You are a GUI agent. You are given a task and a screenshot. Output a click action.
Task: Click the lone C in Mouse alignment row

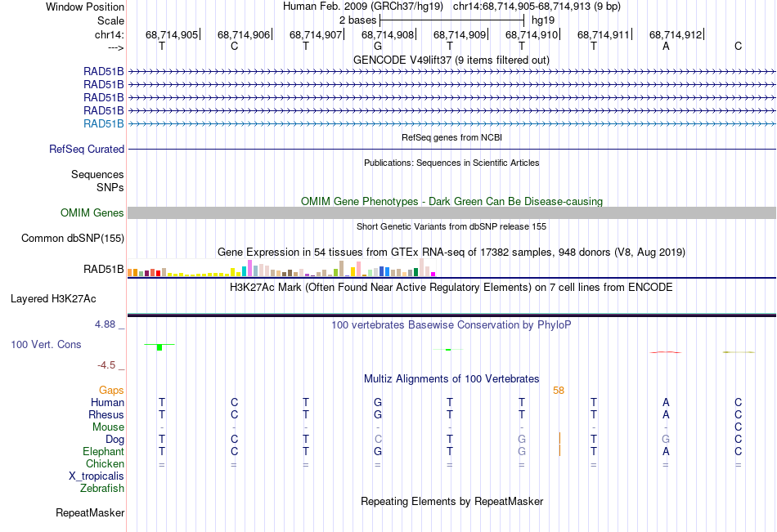point(738,427)
